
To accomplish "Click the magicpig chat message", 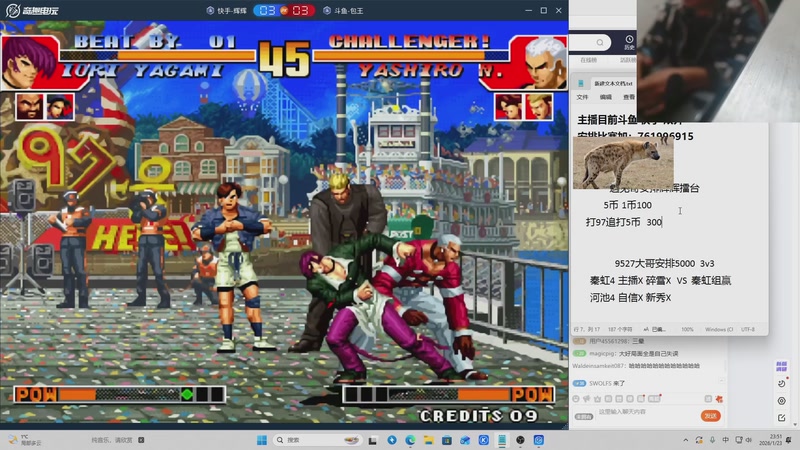I will coord(626,354).
